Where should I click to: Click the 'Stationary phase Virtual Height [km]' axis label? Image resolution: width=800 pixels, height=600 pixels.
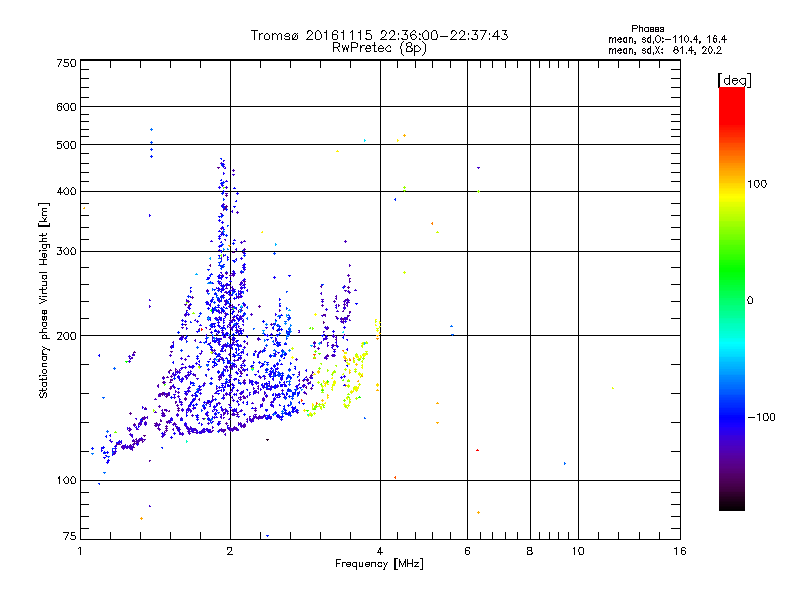pyautogui.click(x=44, y=300)
